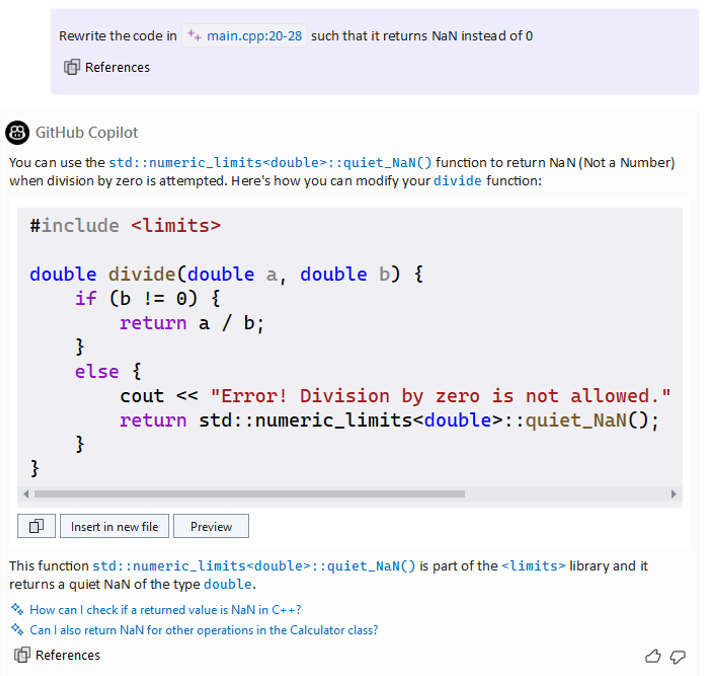
Task: Click the GitHub Copilot avatar icon
Action: click(x=17, y=133)
